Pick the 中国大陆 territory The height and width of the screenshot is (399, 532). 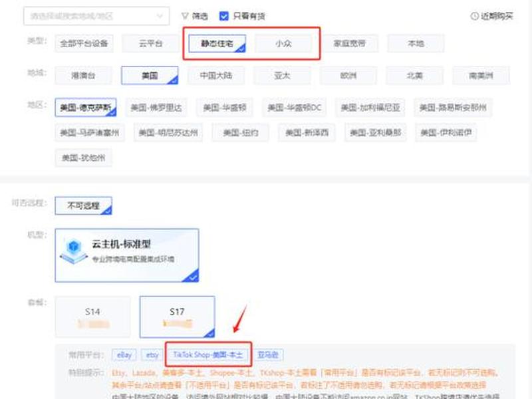(x=216, y=75)
